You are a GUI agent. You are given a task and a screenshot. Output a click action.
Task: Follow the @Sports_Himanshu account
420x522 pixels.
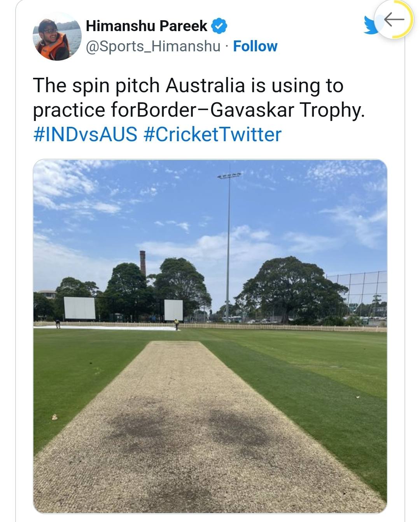coord(255,46)
